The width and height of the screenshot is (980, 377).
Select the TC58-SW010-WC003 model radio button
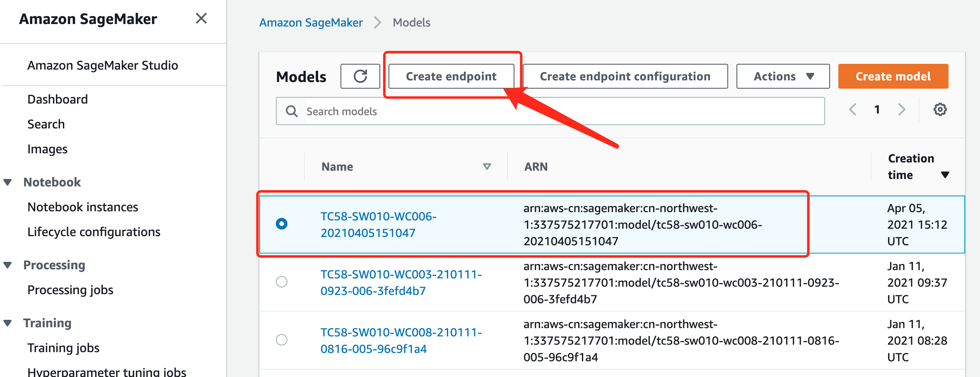(282, 282)
